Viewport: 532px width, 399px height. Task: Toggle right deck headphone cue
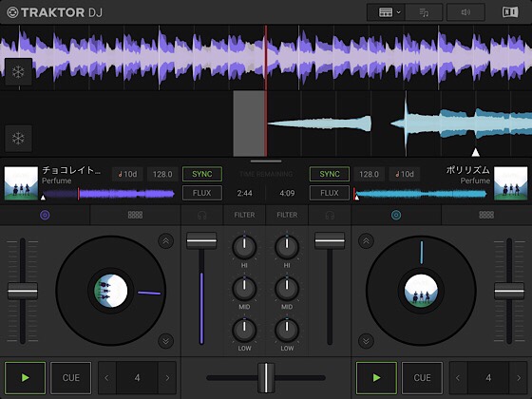[330, 215]
